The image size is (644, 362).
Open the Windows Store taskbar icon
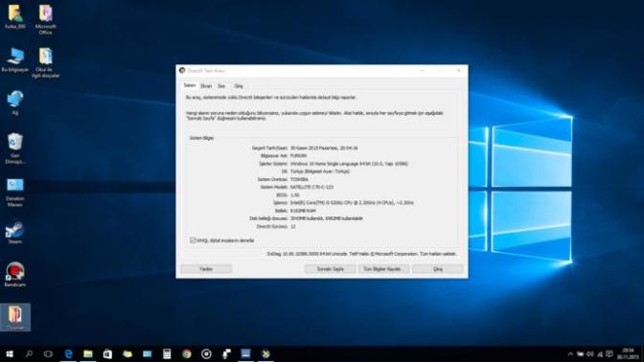click(107, 353)
